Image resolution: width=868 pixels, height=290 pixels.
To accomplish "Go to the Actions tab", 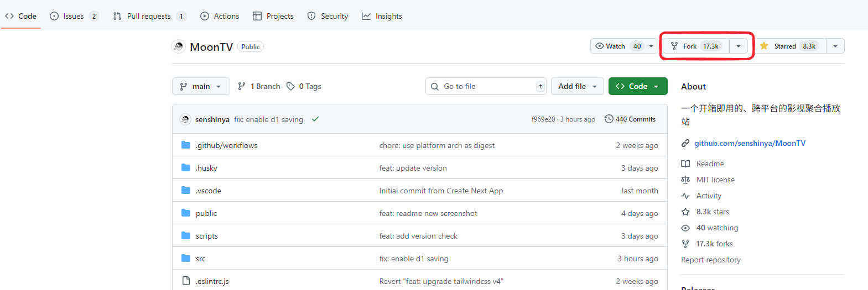I will (220, 16).
